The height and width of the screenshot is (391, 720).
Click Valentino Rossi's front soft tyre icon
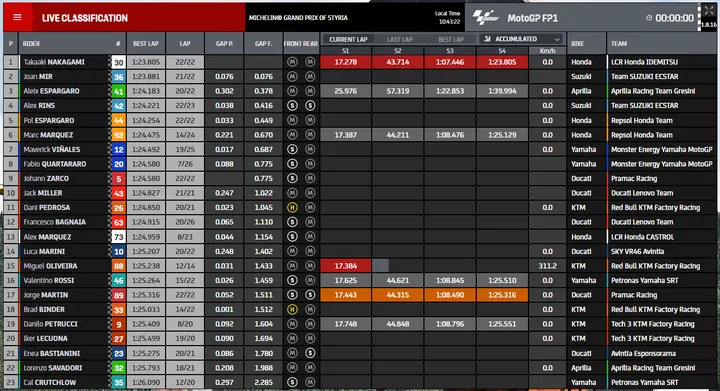pos(292,280)
